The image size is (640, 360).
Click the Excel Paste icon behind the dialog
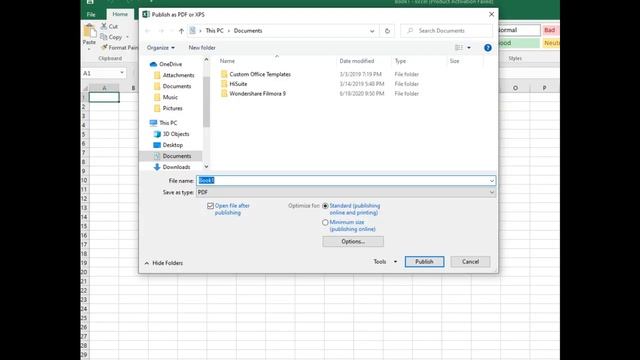pos(89,31)
